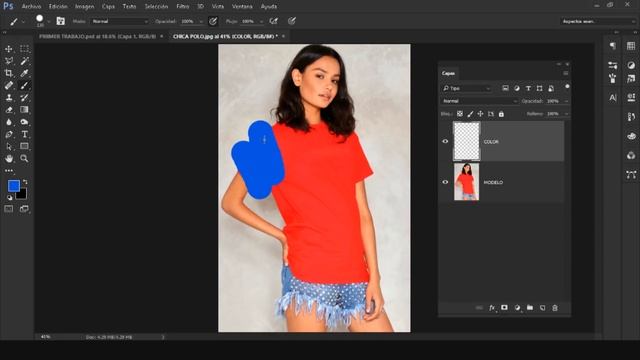The height and width of the screenshot is (360, 640).
Task: Filter layers by pixel type
Action: click(x=505, y=88)
